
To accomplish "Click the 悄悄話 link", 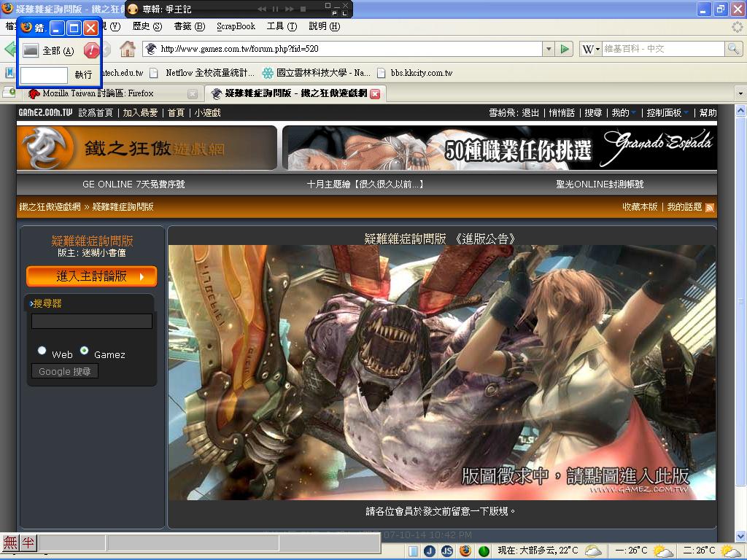I will [x=562, y=113].
